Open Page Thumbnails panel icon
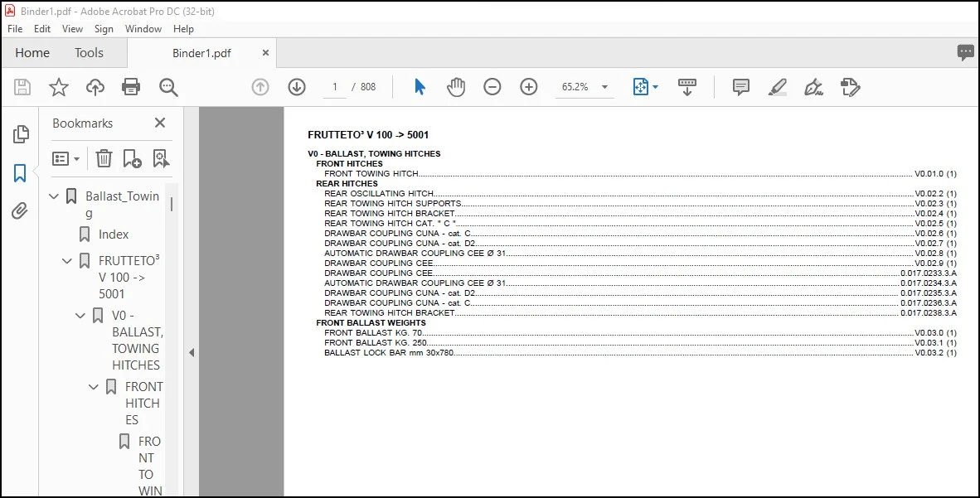Viewport: 980px width, 498px height. [x=21, y=133]
